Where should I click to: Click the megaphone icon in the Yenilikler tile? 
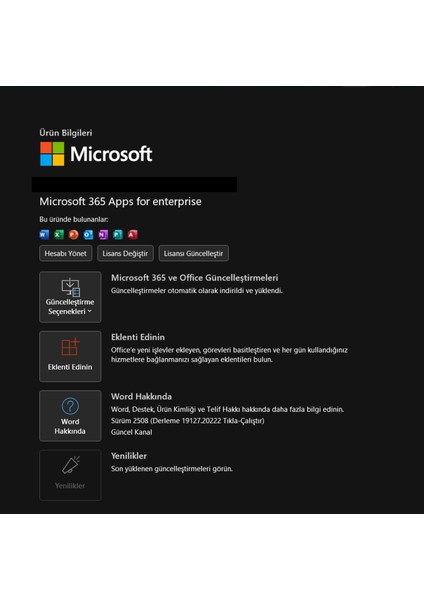point(71,465)
